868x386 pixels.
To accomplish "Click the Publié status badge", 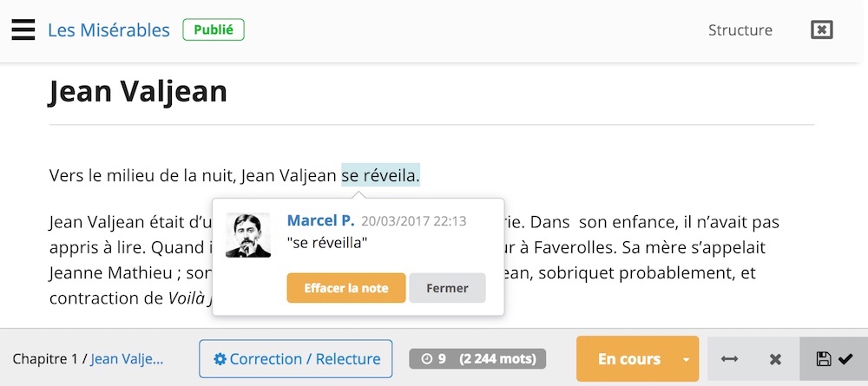I will click(214, 29).
